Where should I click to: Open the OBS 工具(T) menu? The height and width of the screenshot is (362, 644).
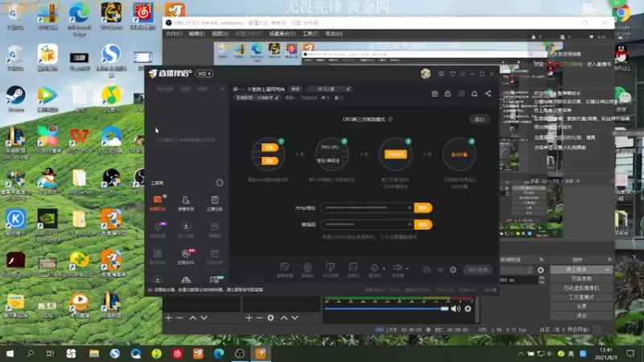point(310,34)
